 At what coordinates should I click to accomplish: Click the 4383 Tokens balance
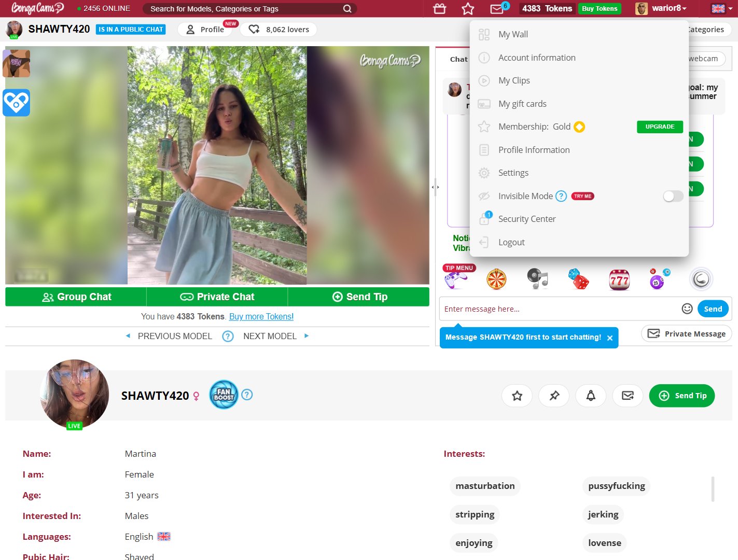click(x=547, y=8)
